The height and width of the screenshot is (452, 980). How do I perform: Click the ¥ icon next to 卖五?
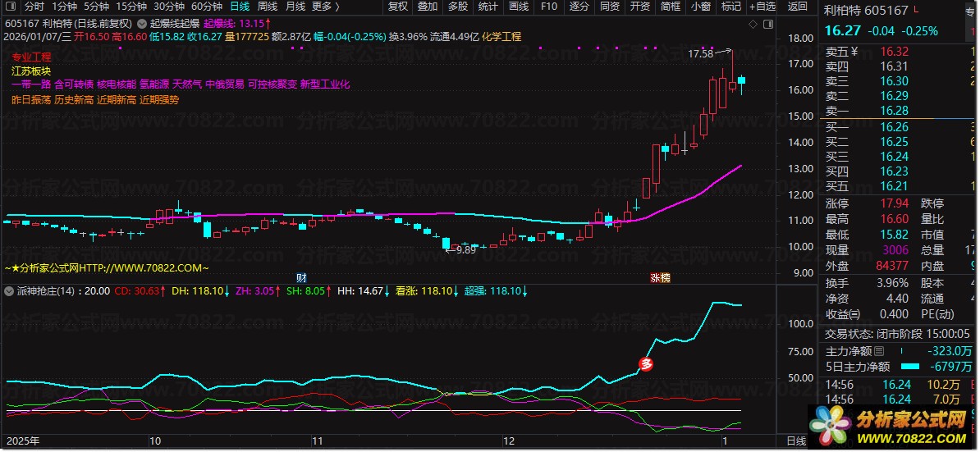pos(854,52)
